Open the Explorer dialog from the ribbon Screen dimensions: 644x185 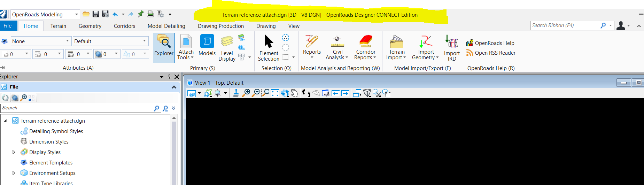pos(164,48)
